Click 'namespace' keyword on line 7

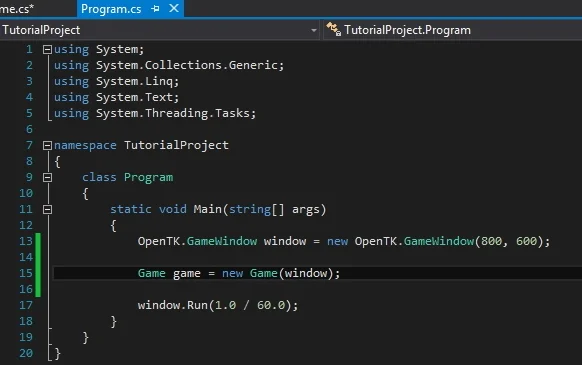coord(85,146)
